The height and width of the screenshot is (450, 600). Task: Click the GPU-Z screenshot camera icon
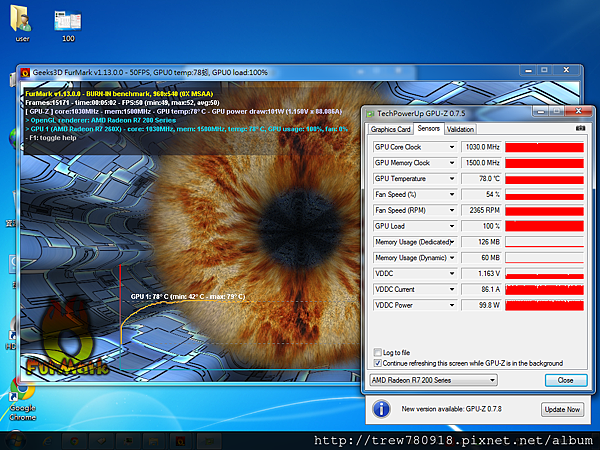pos(580,129)
